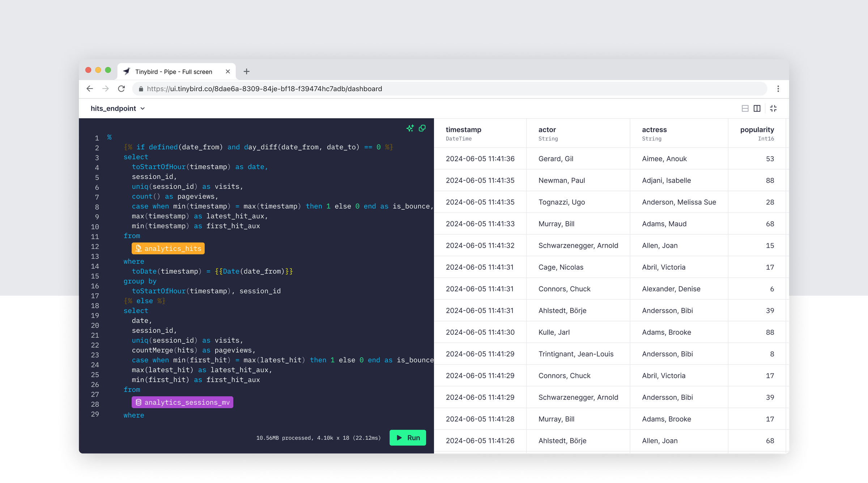Viewport: 868px width, 483px height.
Task: Reload the page with browser refresh
Action: pyautogui.click(x=122, y=89)
